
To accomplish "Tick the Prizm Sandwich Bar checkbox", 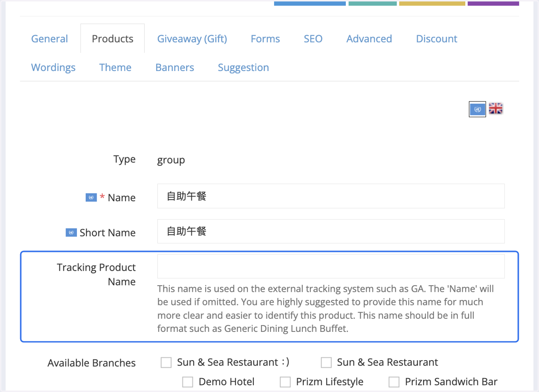I will 394,382.
